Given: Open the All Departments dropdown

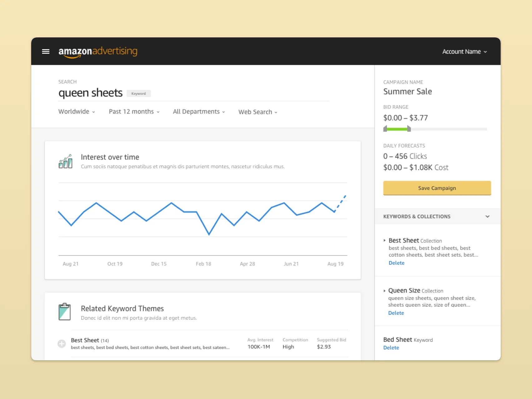Looking at the screenshot, I should 199,112.
